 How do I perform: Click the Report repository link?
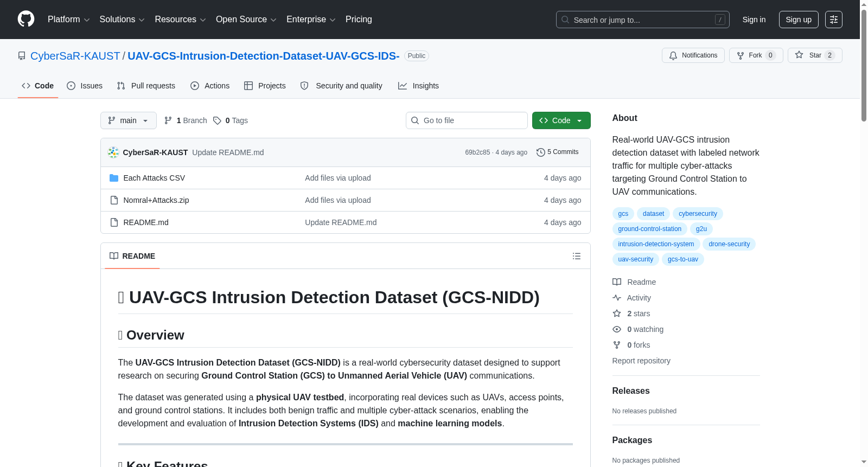[641, 361]
